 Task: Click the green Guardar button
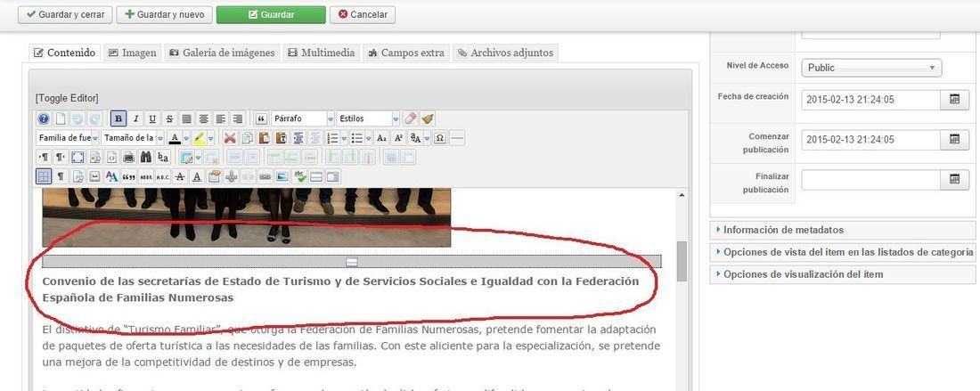point(271,14)
